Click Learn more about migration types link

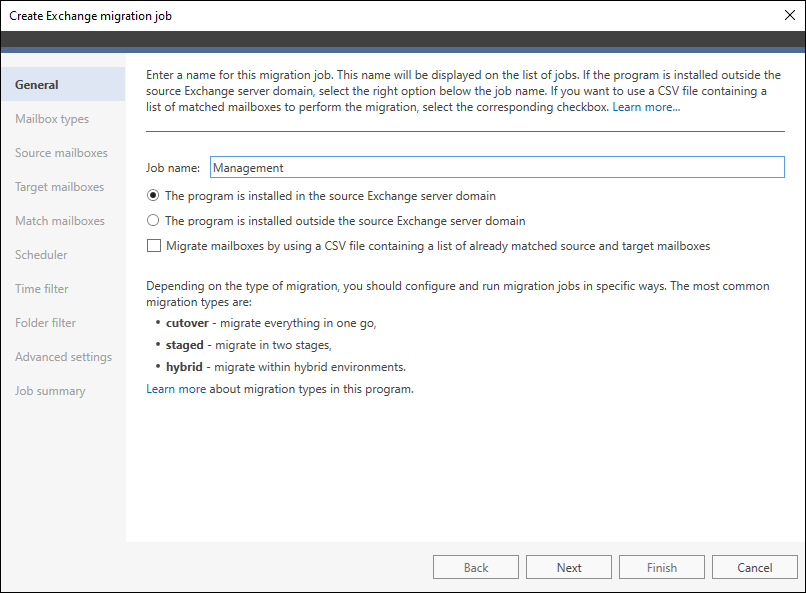click(x=279, y=389)
